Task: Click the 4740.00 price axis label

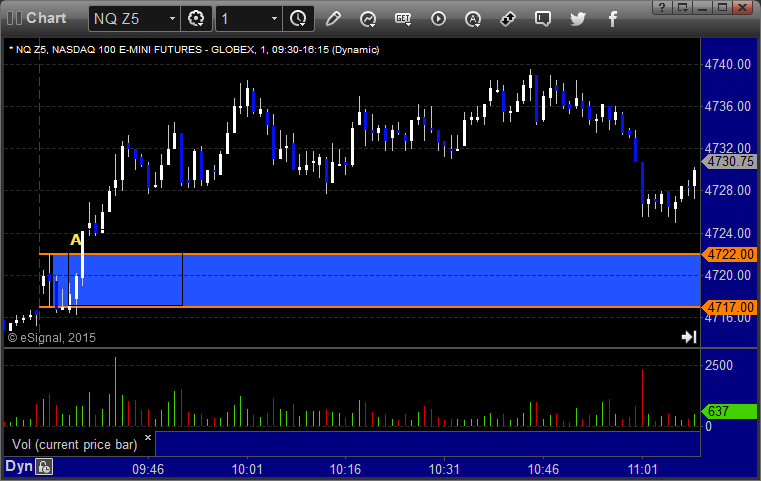Action: click(x=728, y=64)
